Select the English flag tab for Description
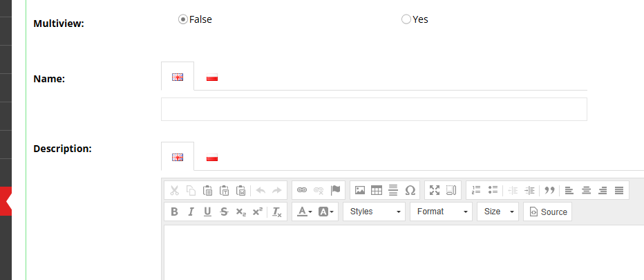 coord(178,157)
